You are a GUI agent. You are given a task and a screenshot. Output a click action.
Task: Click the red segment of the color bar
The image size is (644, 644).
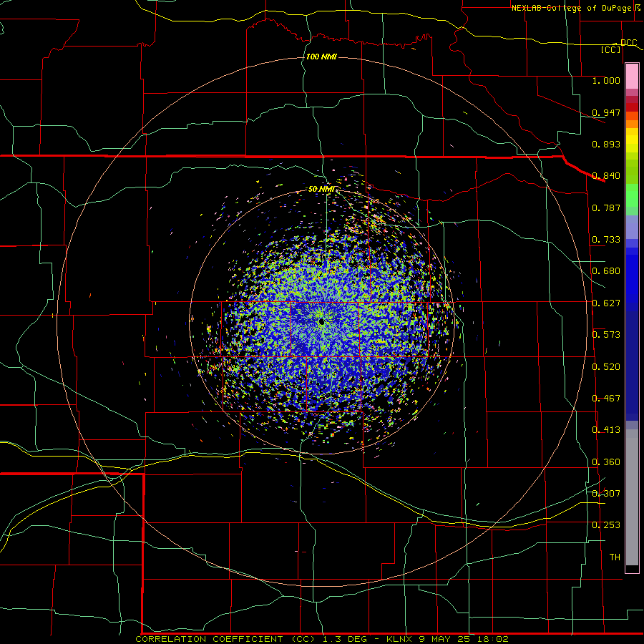click(632, 107)
